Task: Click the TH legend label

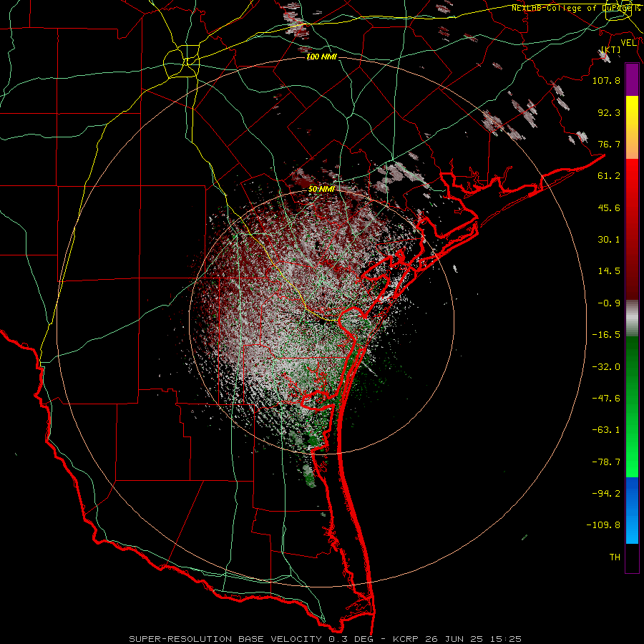Action: pyautogui.click(x=615, y=557)
